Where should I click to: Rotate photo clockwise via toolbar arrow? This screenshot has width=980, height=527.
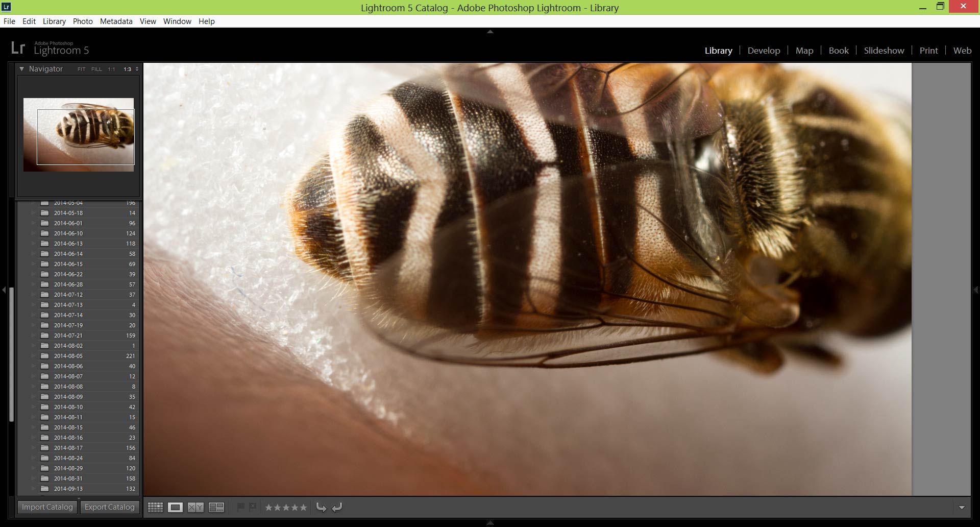click(337, 507)
